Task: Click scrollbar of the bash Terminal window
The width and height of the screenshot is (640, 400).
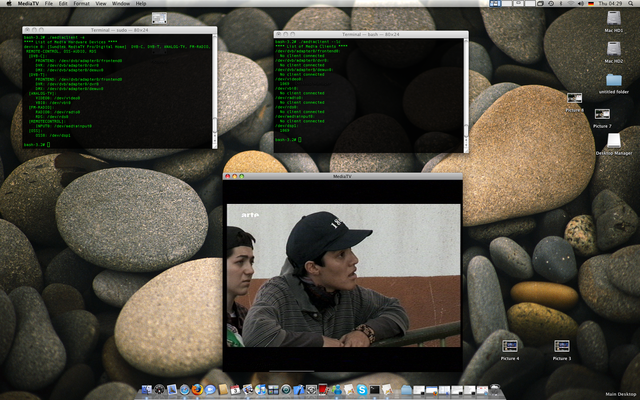Action: 466,96
